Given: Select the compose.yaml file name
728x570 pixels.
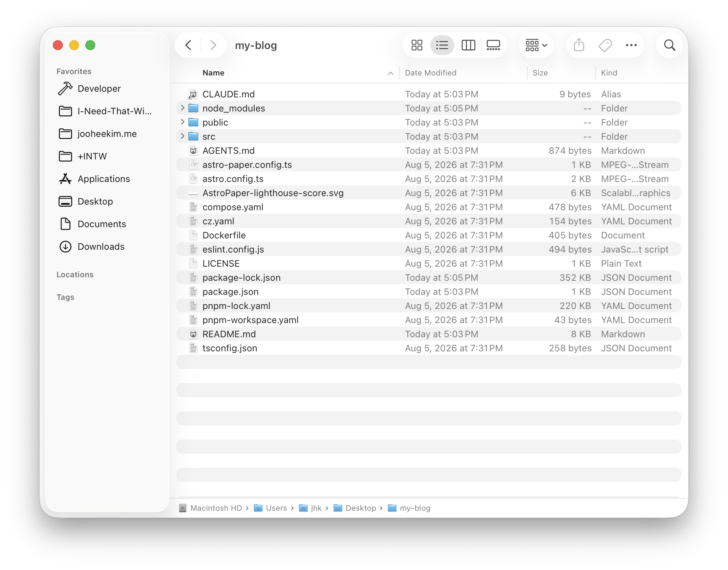Looking at the screenshot, I should [x=233, y=207].
